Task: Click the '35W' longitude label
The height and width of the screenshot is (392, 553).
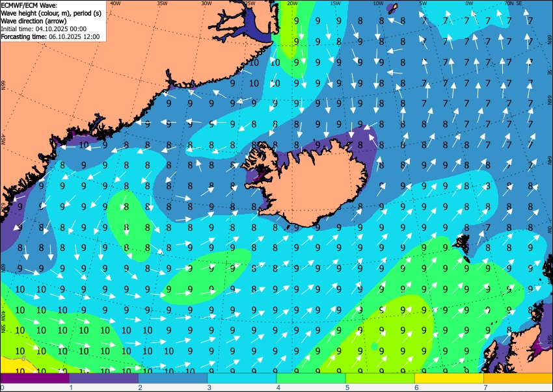Action: [162, 3]
